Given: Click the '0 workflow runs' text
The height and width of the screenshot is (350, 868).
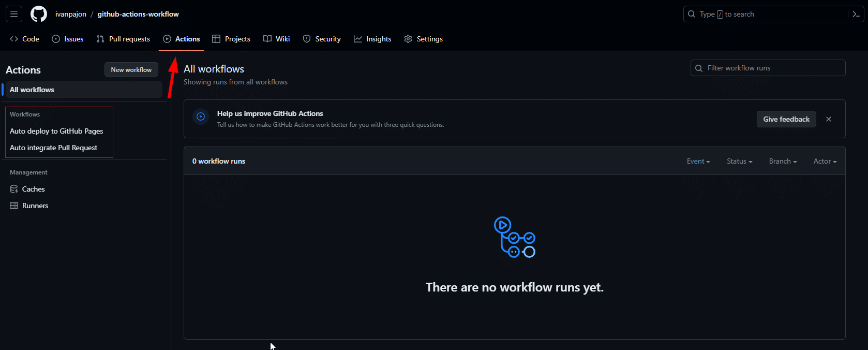Looking at the screenshot, I should tap(219, 161).
